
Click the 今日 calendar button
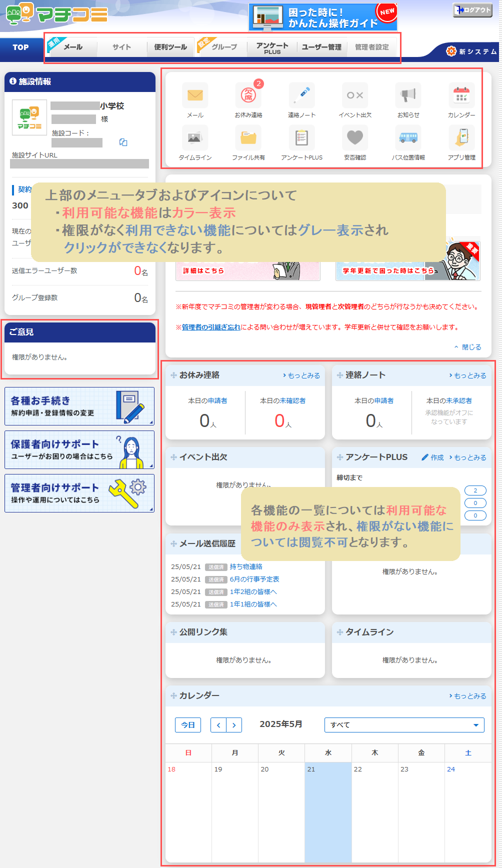[188, 725]
